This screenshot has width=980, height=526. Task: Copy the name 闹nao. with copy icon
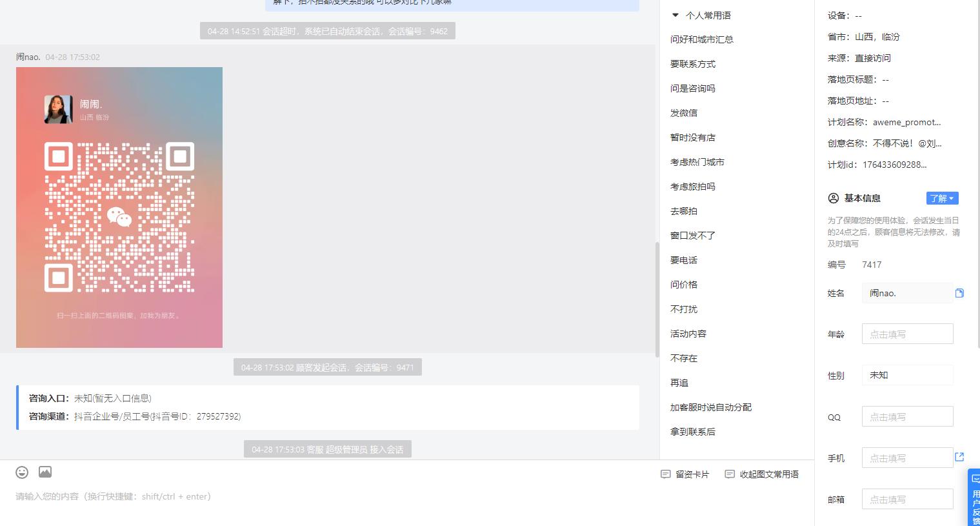coord(959,293)
